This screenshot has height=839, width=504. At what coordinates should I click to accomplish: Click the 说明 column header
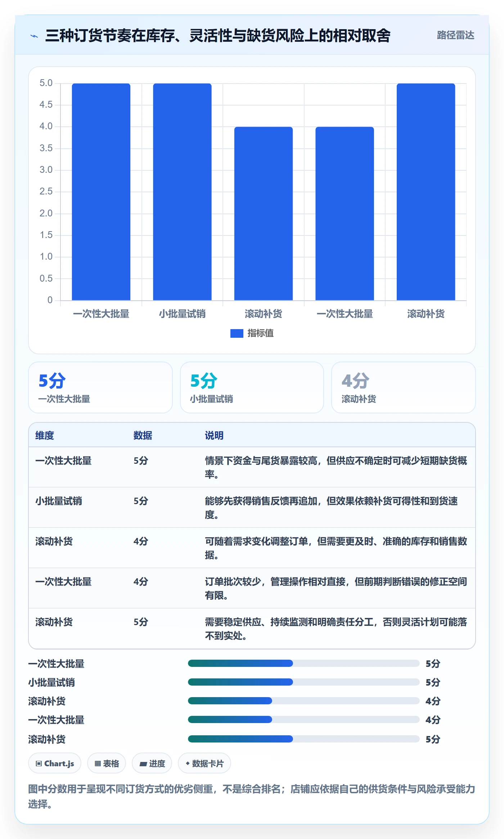214,435
